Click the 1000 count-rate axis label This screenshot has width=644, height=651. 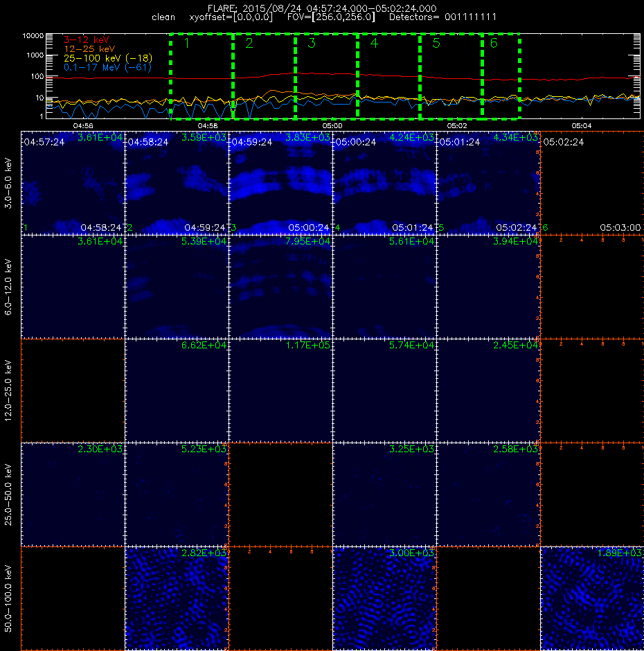35,55
